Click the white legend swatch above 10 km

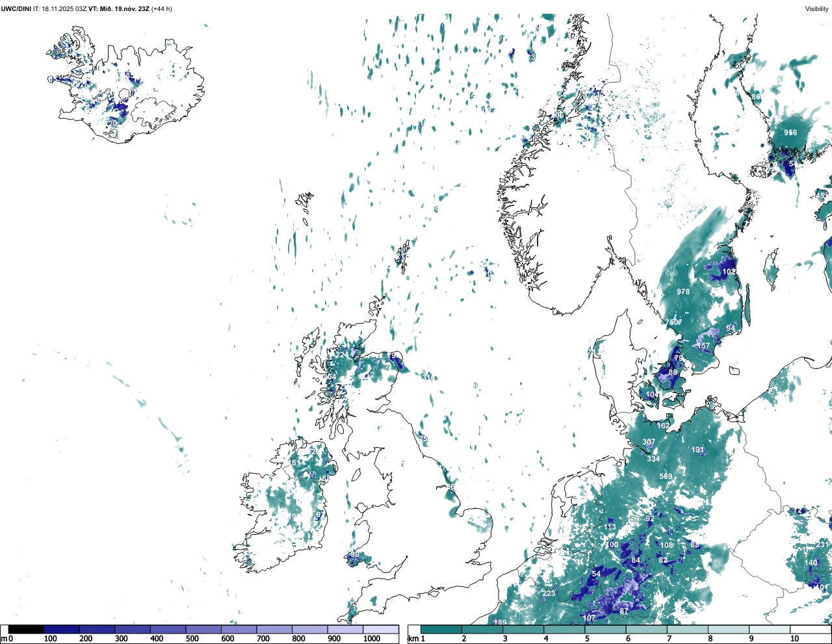click(811, 629)
